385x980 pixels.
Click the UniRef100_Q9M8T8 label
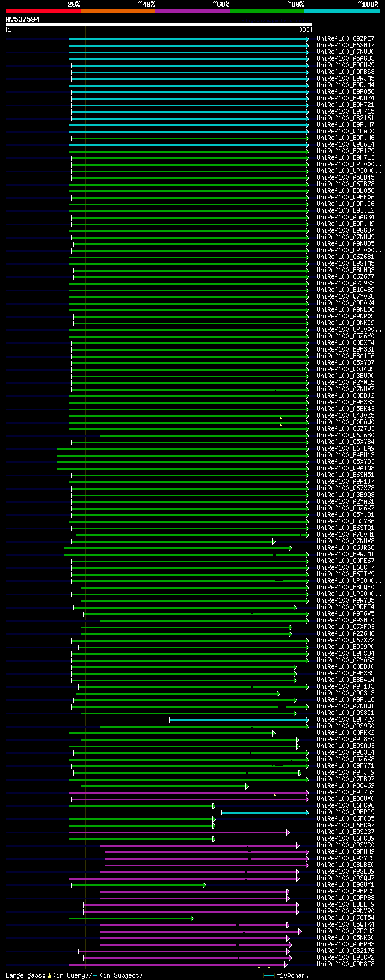click(x=345, y=964)
